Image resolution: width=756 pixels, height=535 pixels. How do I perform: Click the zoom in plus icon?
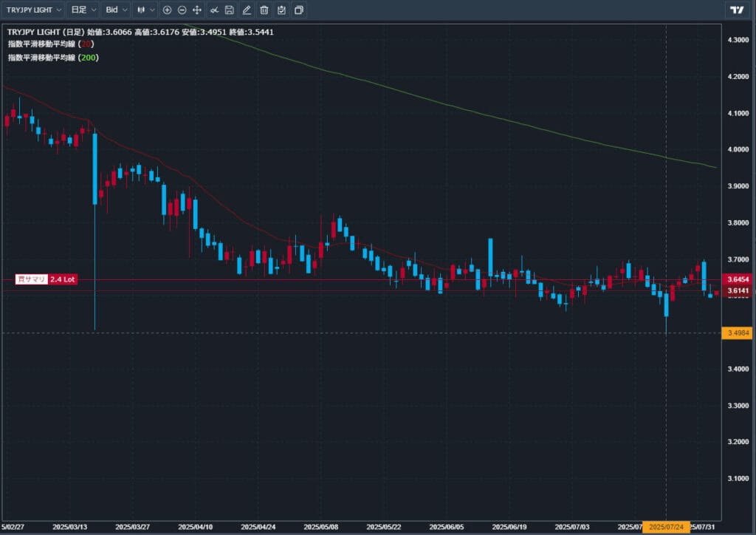tap(167, 10)
